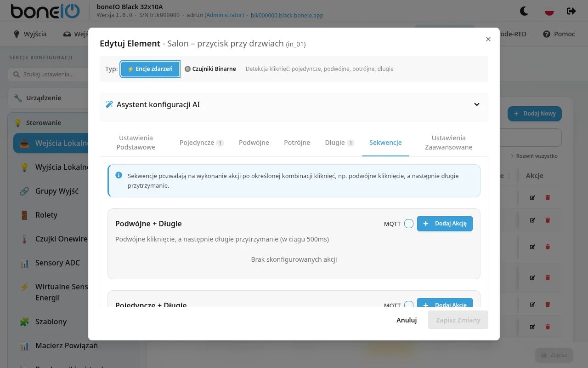This screenshot has height=368, width=588.
Task: Click the logout icon in header
Action: coord(571,11)
